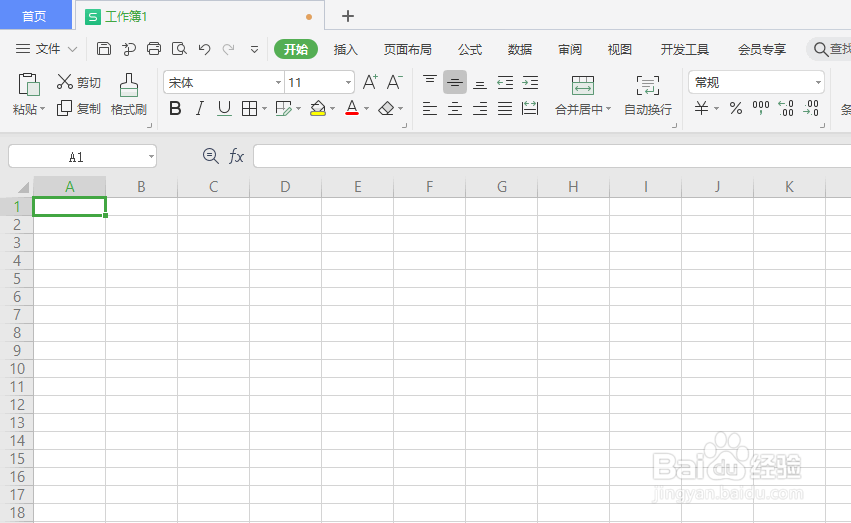Open Print Preview icon
Image resolution: width=851 pixels, height=523 pixels.
179,49
